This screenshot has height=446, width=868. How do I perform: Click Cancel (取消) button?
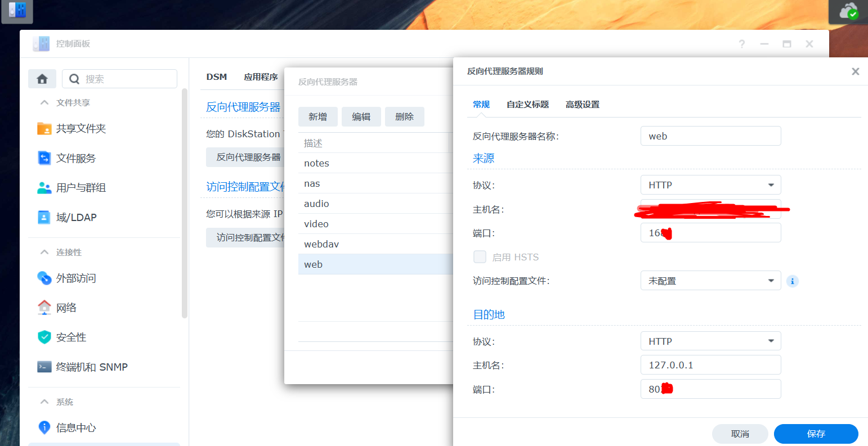740,434
